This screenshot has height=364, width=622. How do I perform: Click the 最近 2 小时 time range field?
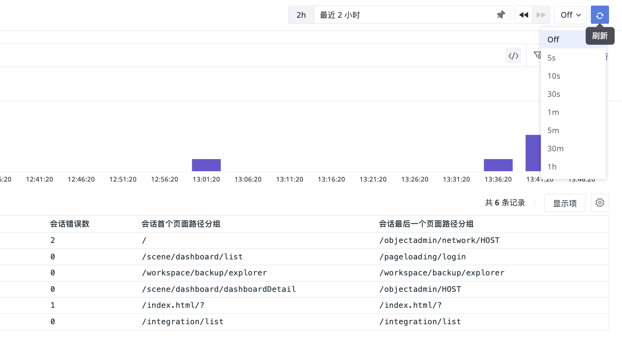point(402,15)
